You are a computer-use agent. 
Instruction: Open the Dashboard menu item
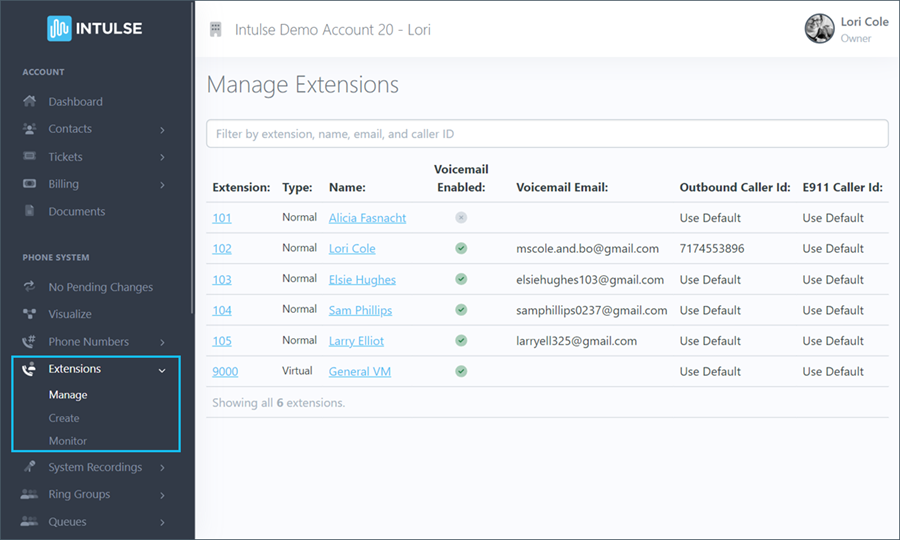tap(75, 102)
